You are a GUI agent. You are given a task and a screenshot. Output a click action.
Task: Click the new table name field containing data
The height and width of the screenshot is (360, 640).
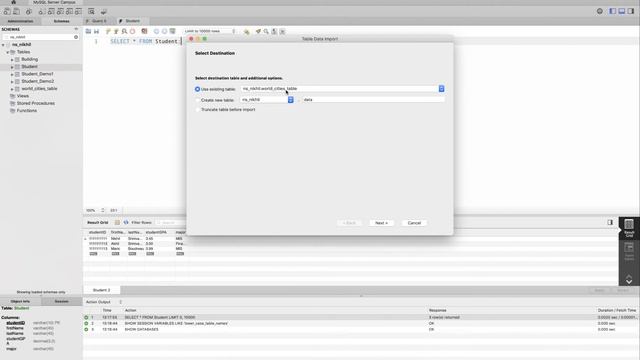(x=373, y=100)
